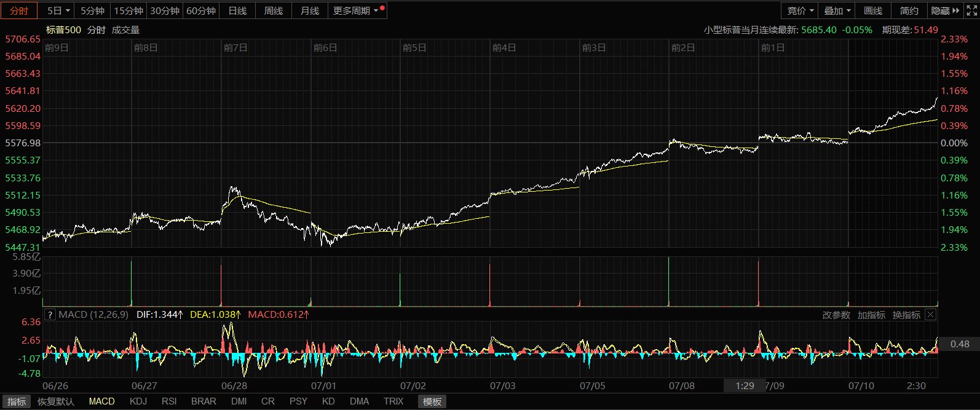Select the 30分钟 period tab
Image resolution: width=980 pixels, height=410 pixels.
pyautogui.click(x=165, y=10)
